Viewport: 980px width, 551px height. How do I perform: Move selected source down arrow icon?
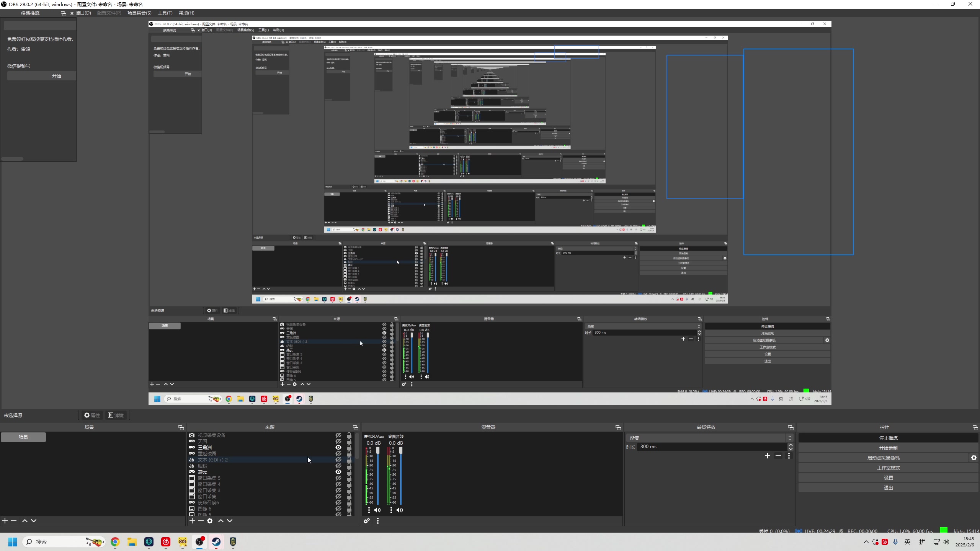pos(230,521)
